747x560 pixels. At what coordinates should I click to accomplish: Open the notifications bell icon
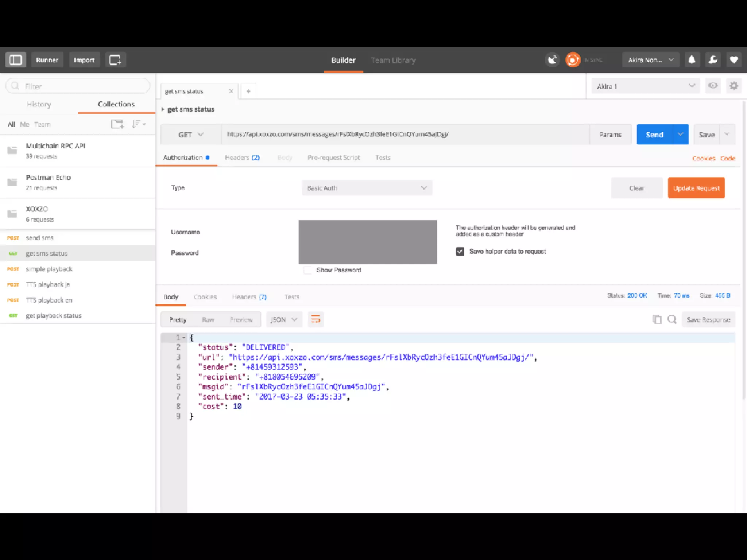[x=692, y=60]
